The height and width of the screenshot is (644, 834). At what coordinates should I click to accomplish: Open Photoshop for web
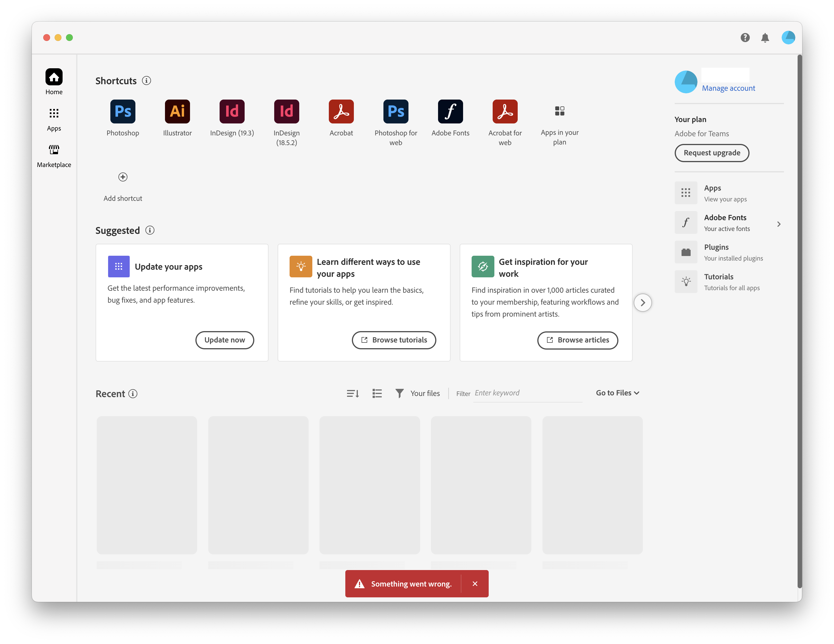tap(396, 112)
